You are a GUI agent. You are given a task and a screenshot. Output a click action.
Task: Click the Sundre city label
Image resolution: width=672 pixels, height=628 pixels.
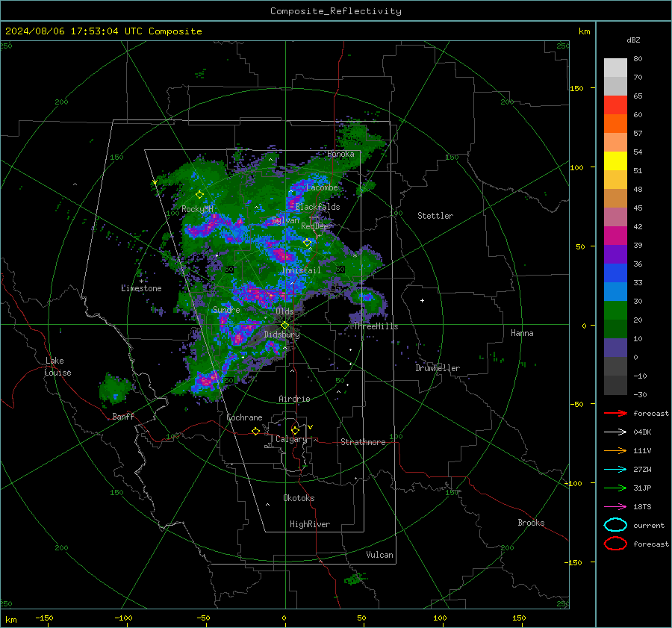tap(226, 309)
